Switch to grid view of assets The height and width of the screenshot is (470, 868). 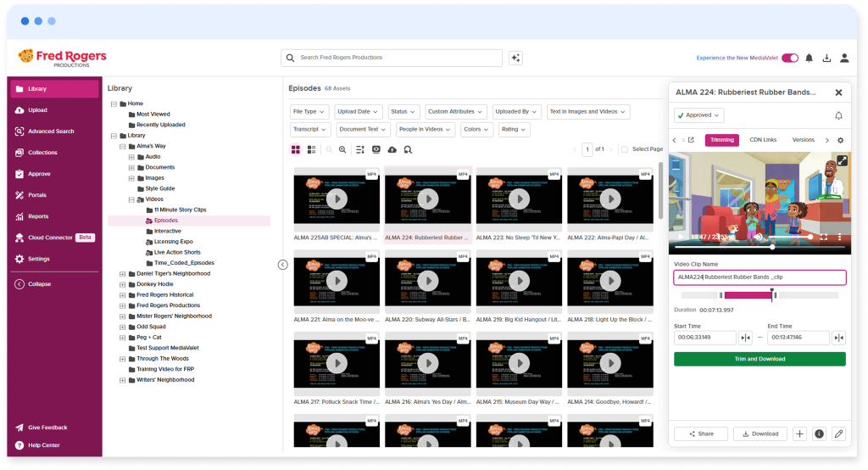click(296, 149)
